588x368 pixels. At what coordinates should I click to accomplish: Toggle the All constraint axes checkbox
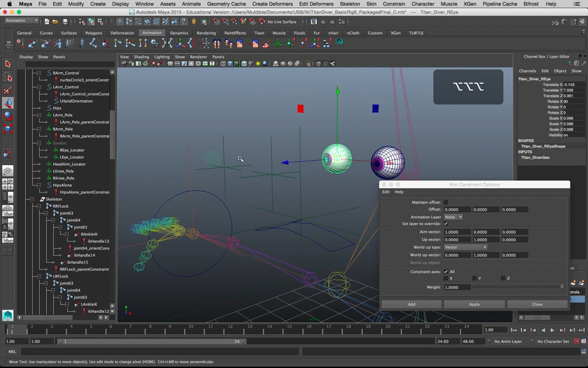(446, 272)
